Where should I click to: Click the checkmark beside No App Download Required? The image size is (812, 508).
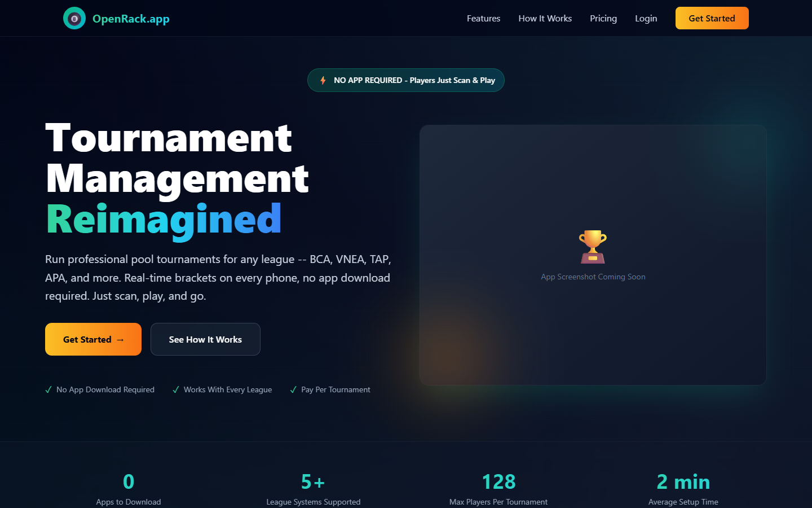point(48,389)
